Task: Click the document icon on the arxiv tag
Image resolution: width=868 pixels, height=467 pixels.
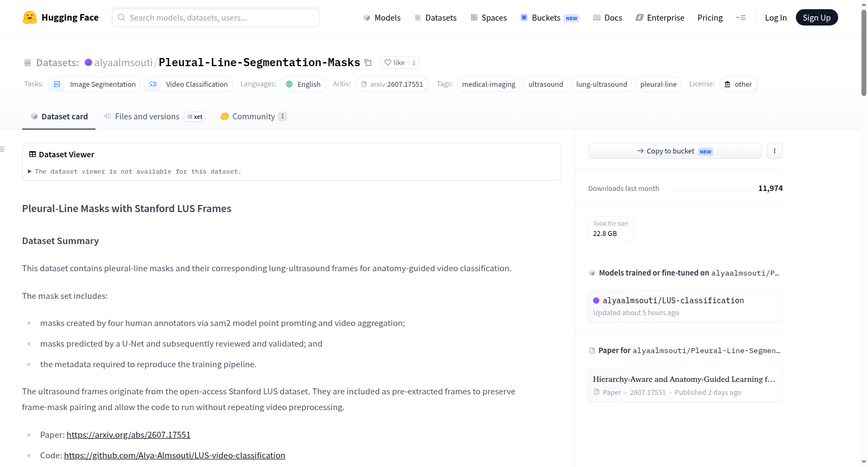Action: 364,84
